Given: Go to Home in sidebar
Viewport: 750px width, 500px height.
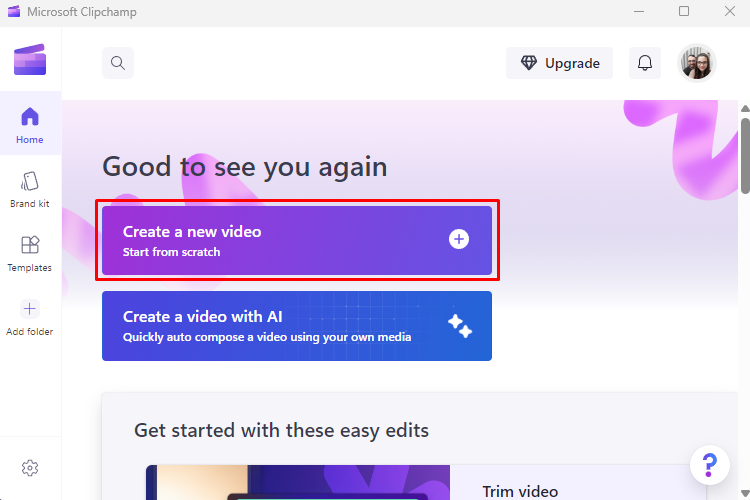Looking at the screenshot, I should pyautogui.click(x=30, y=125).
